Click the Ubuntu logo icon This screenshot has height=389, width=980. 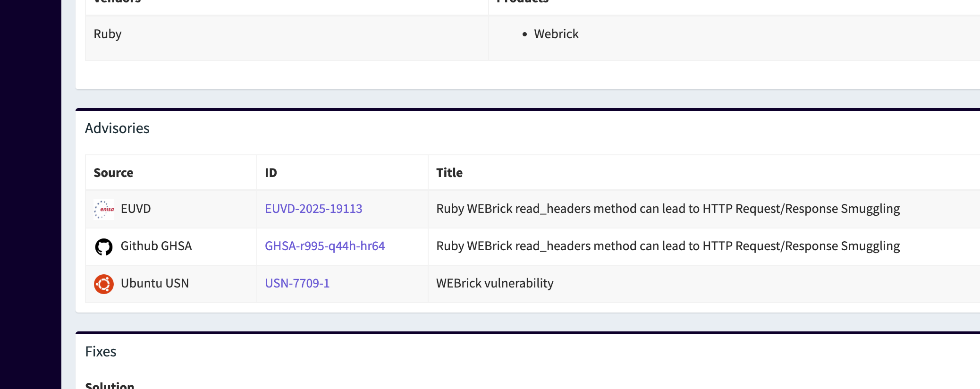pos(104,284)
